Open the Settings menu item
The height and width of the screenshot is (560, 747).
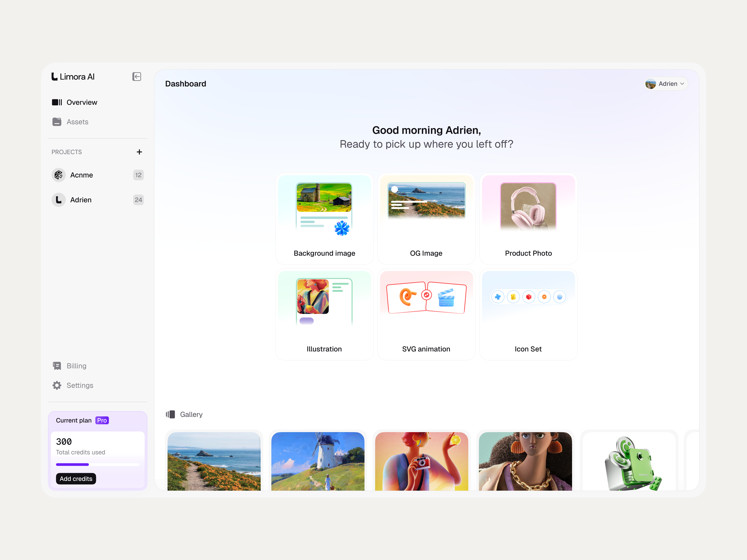pos(97,385)
